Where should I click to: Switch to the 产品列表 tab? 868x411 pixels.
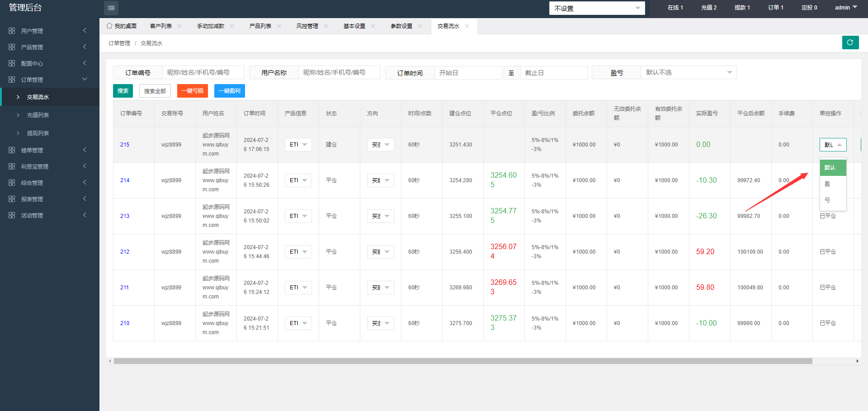pyautogui.click(x=260, y=26)
